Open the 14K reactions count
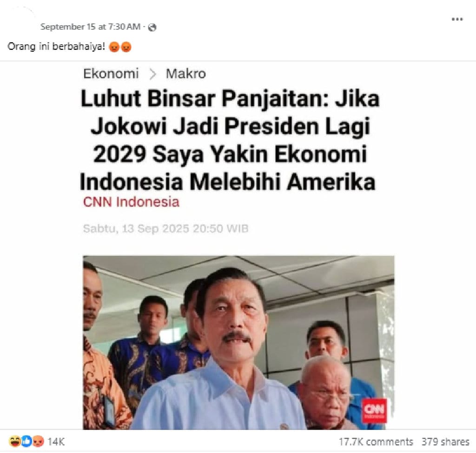476x453 pixels. (56, 441)
